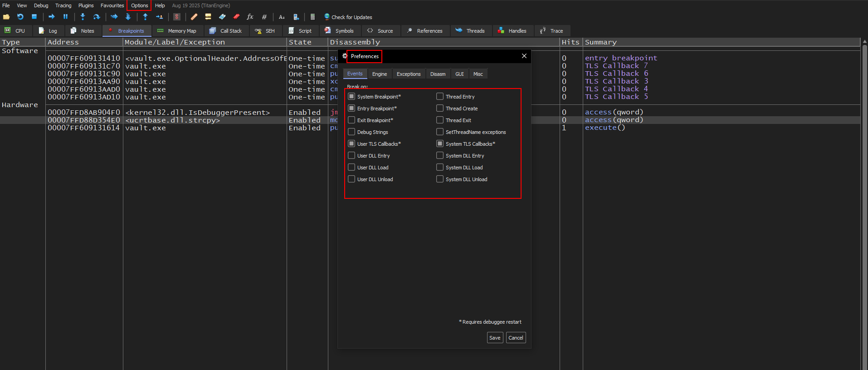Viewport: 868px width, 370px height.
Task: Open the Exceptions preferences tab
Action: pyautogui.click(x=409, y=74)
